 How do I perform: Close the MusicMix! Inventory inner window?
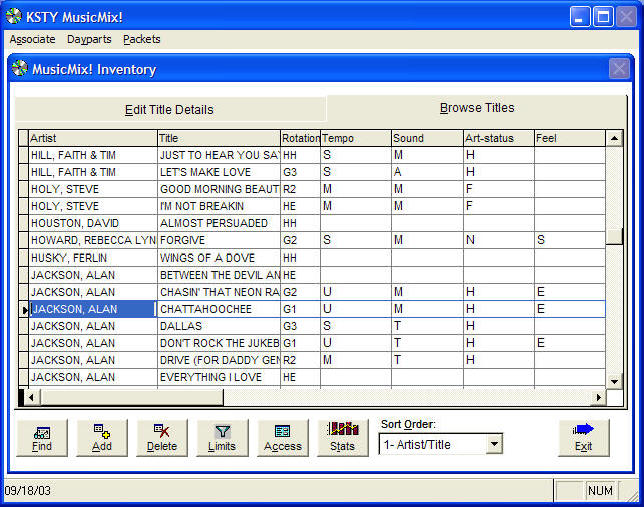(619, 69)
